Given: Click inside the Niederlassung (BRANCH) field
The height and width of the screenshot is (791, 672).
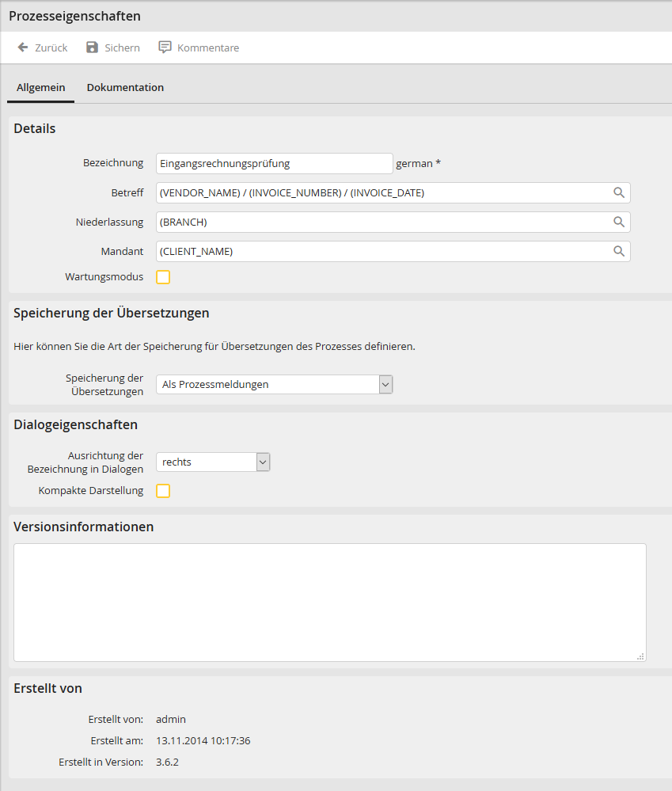Looking at the screenshot, I should (380, 222).
